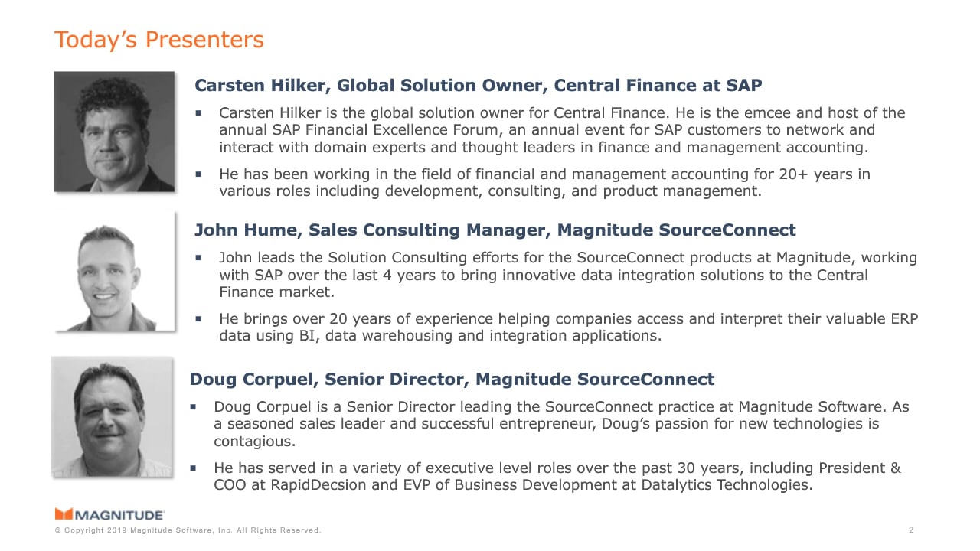Click Carsten Hilker's headshot photo

114,132
